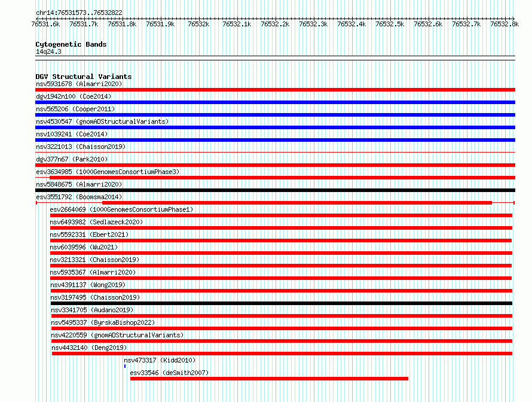Click the red bar under nsv4432140
532x402 pixels.
point(282,354)
